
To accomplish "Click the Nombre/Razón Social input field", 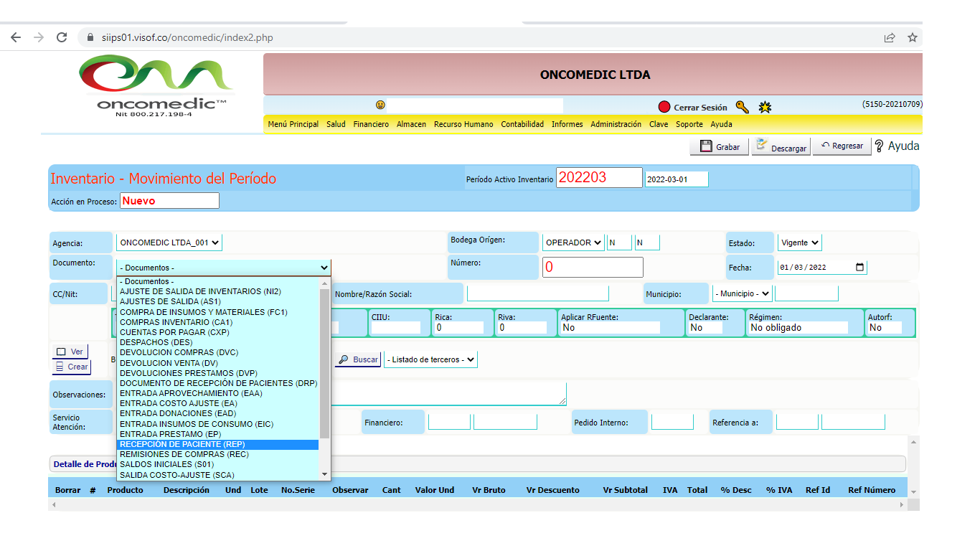I will pyautogui.click(x=537, y=293).
